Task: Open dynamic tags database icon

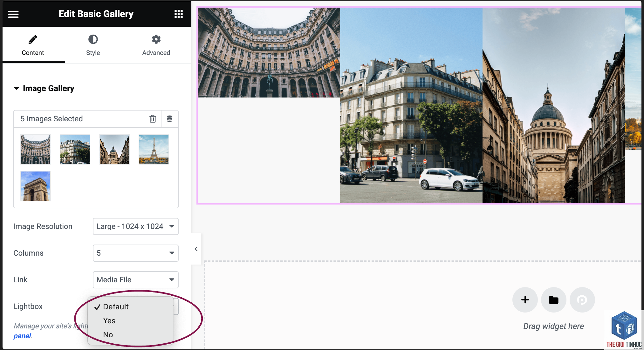Action: pos(170,119)
